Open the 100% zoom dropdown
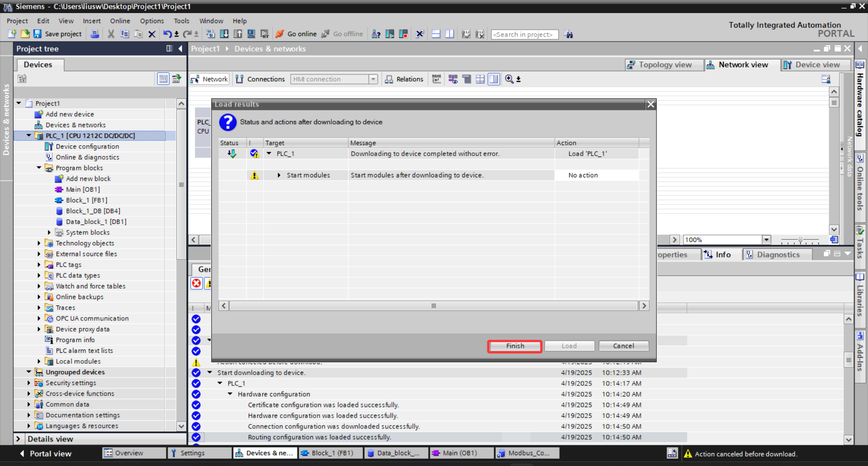Image resolution: width=868 pixels, height=466 pixels. [x=766, y=240]
